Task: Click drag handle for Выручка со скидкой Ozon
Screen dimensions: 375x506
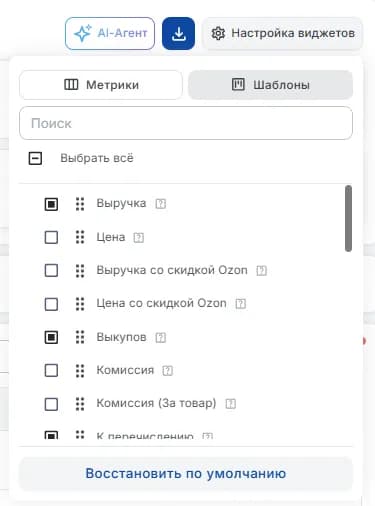Action: tap(80, 270)
